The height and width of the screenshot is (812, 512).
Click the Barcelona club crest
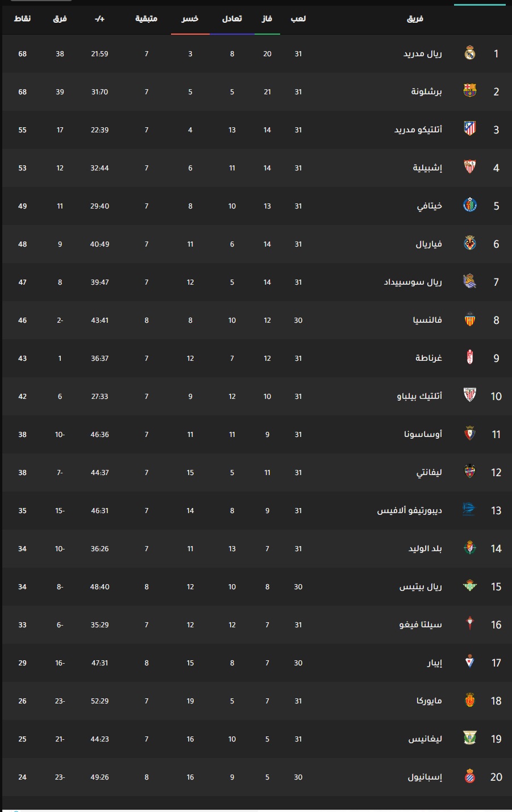coord(470,91)
